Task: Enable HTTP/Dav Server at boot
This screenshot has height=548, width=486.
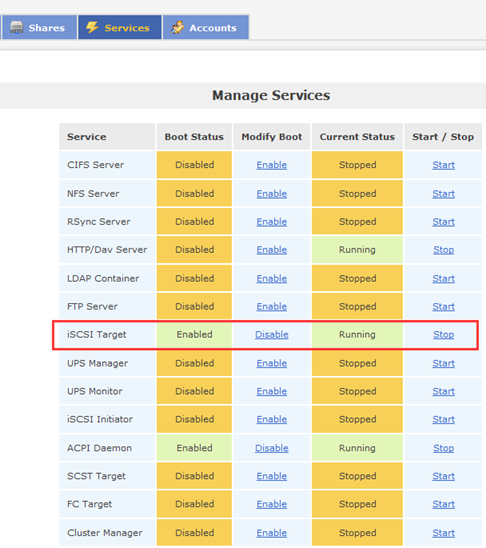Action: pos(271,250)
